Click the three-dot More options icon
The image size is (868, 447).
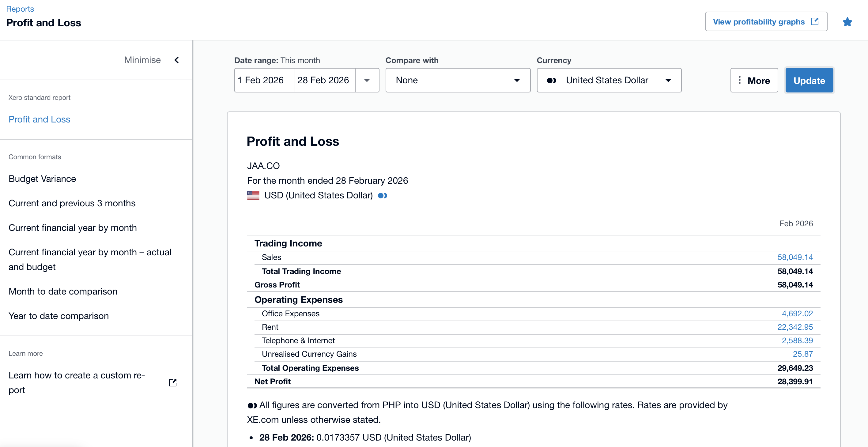[739, 80]
